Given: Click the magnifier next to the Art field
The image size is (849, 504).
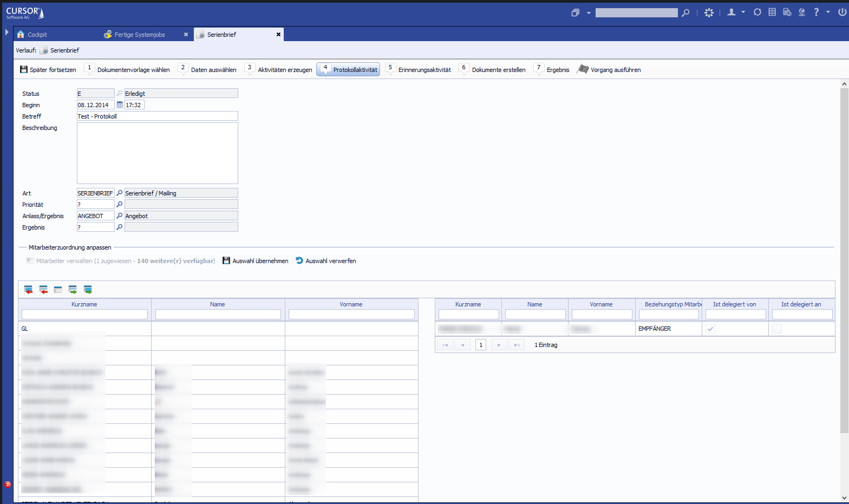Looking at the screenshot, I should point(120,193).
